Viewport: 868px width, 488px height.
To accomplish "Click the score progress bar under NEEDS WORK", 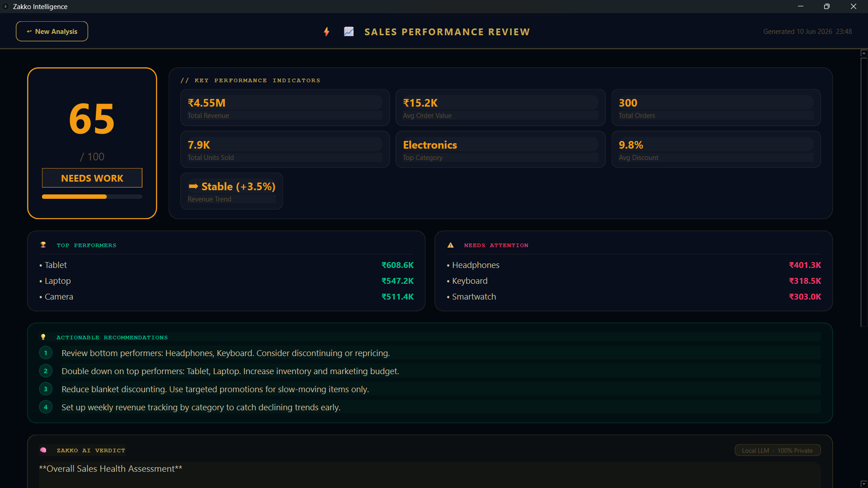I will [92, 197].
